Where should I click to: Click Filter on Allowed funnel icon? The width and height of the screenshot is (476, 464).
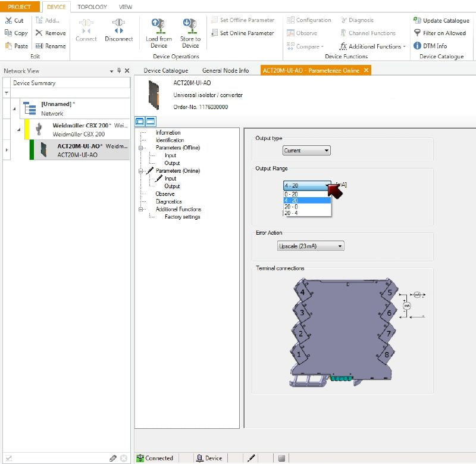(416, 33)
